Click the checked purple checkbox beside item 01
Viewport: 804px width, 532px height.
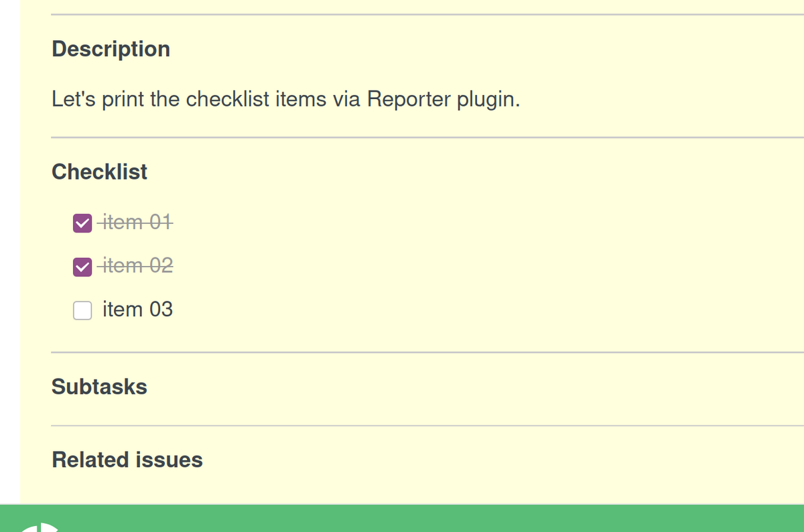[x=82, y=222]
